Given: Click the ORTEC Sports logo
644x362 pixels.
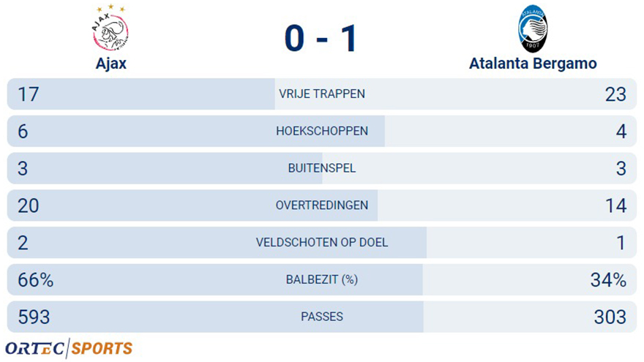Looking at the screenshot, I should click(x=69, y=348).
